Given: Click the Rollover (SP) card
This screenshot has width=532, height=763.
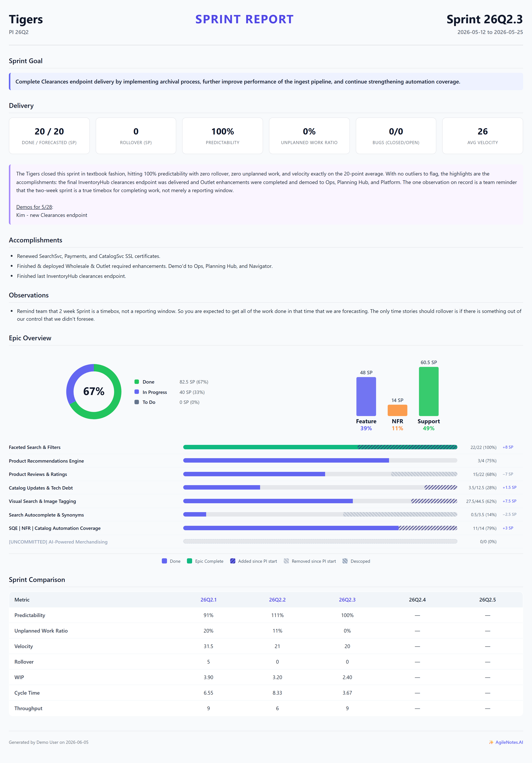Looking at the screenshot, I should tap(136, 136).
